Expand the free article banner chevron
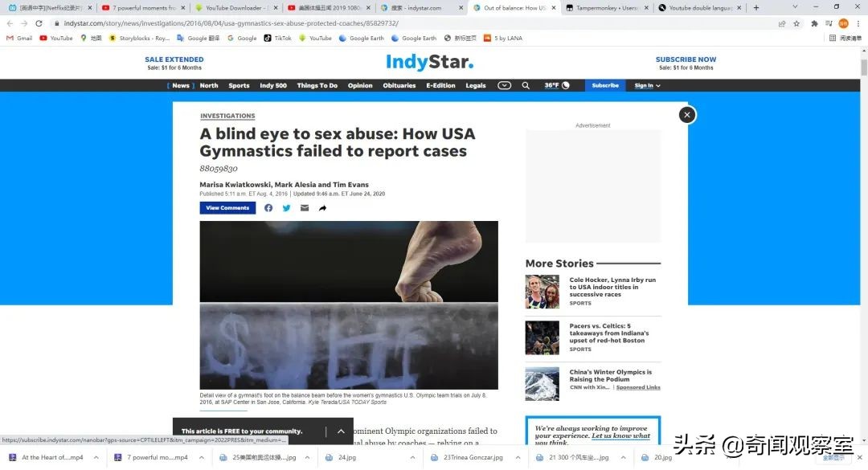868x470 pixels. click(x=341, y=431)
